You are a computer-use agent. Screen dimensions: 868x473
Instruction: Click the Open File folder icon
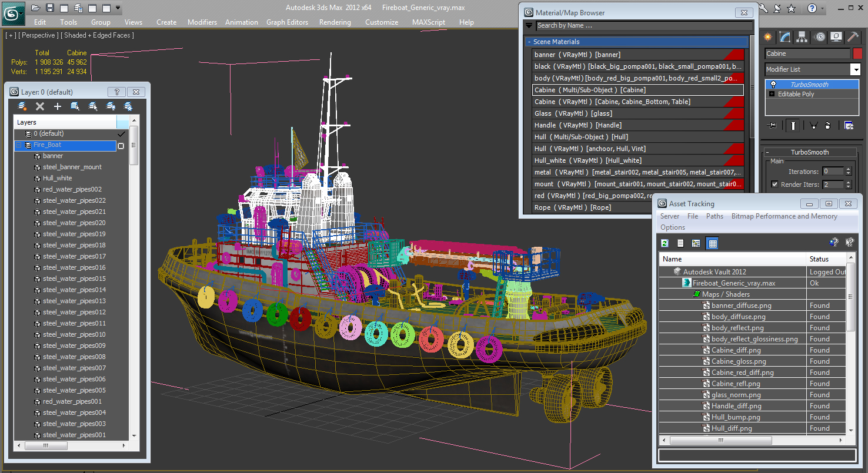tap(36, 8)
